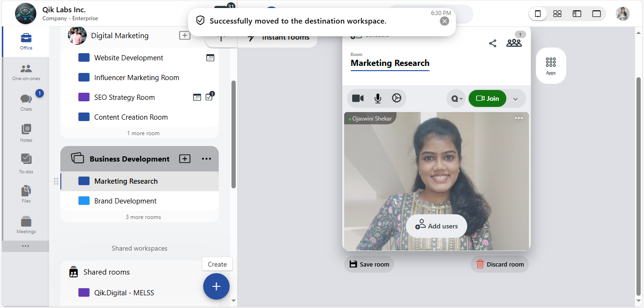
Task: Open the Apps grid panel
Action: click(x=551, y=65)
